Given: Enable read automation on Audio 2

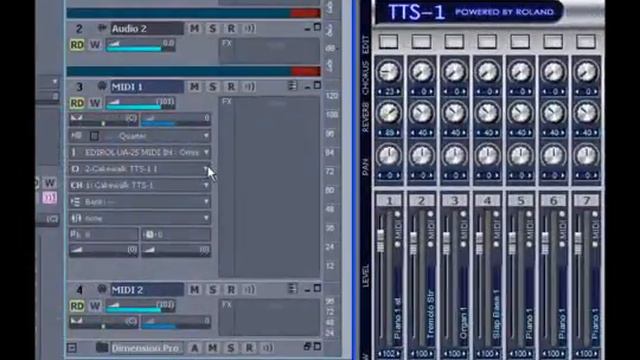Looking at the screenshot, I should point(77,44).
